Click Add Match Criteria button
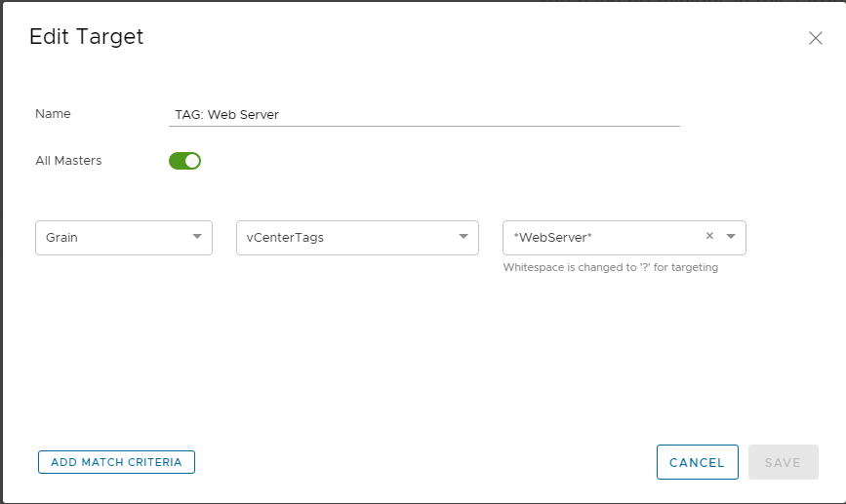The image size is (846, 504). (116, 462)
